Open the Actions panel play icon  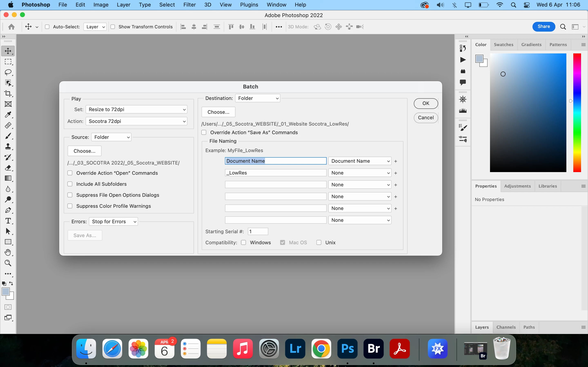(463, 60)
